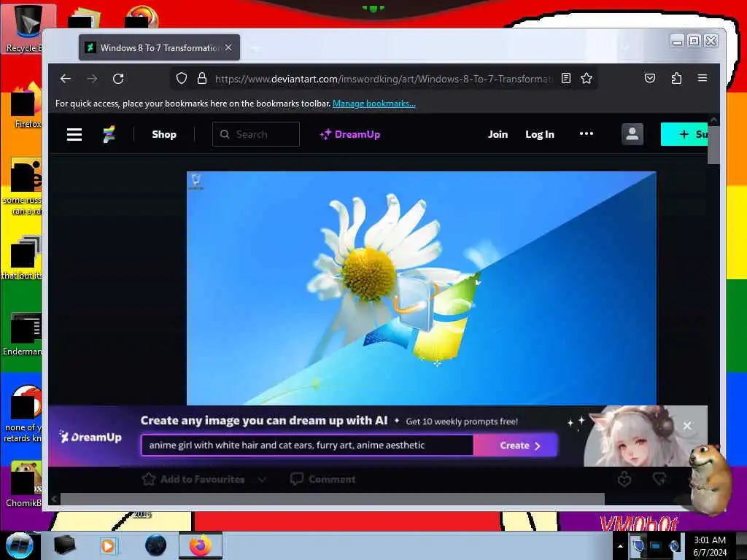Click the Join link

point(498,134)
